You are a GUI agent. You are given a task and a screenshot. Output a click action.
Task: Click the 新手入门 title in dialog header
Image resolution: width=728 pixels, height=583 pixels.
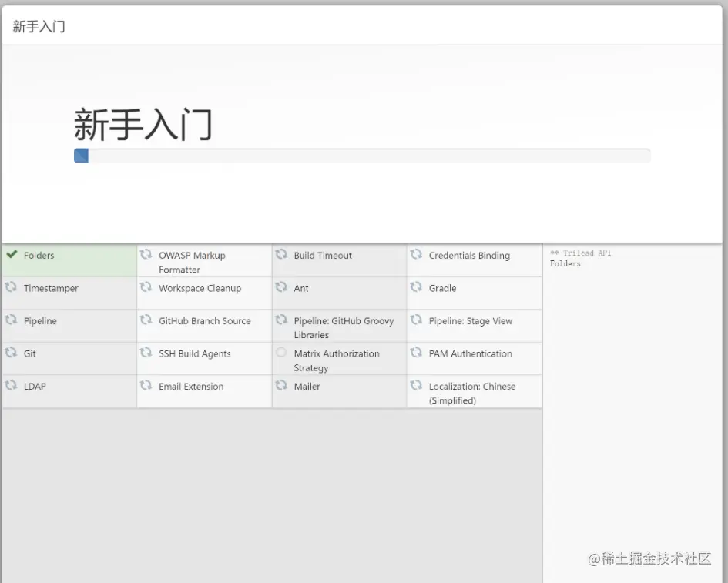click(x=39, y=26)
